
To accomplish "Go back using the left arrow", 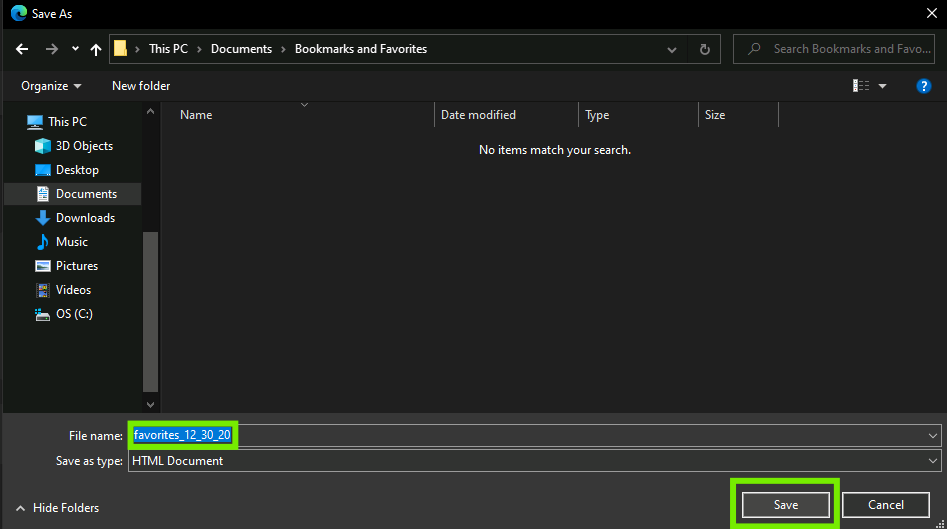I will coord(22,49).
